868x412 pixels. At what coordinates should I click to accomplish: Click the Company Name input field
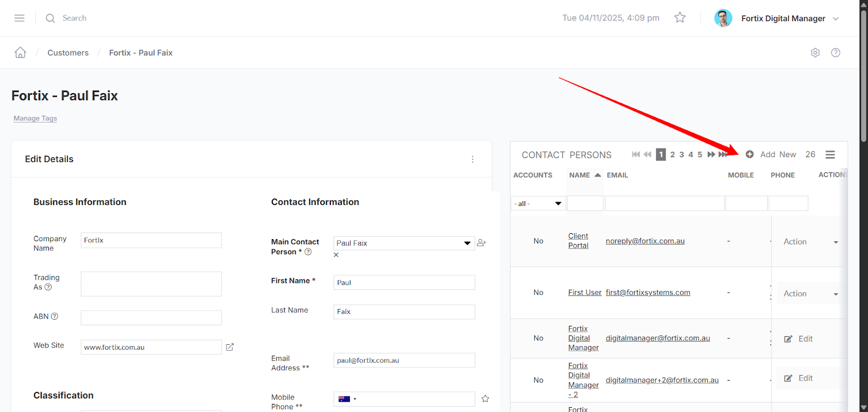pyautogui.click(x=151, y=240)
